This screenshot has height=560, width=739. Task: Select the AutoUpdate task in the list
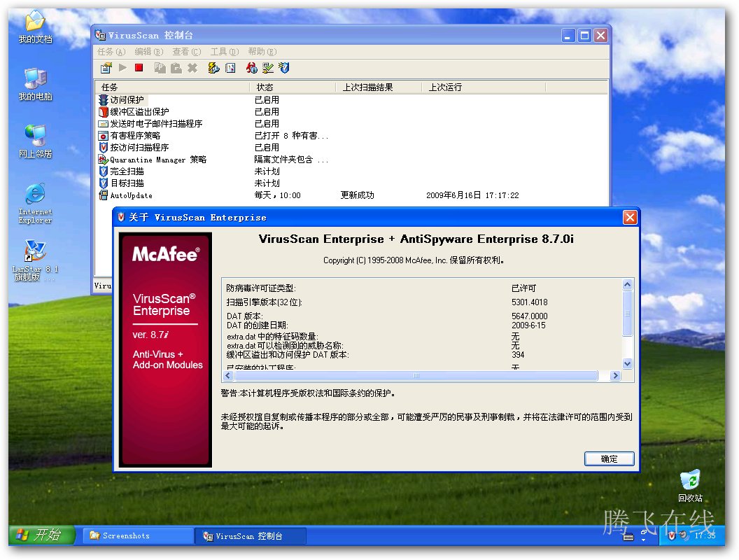pyautogui.click(x=131, y=195)
